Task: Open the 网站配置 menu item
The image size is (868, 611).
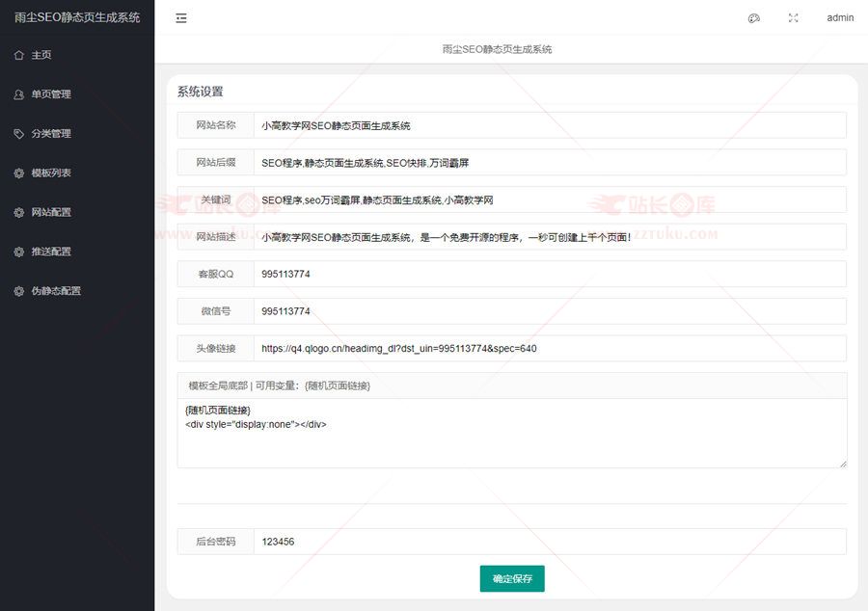Action: (x=51, y=212)
